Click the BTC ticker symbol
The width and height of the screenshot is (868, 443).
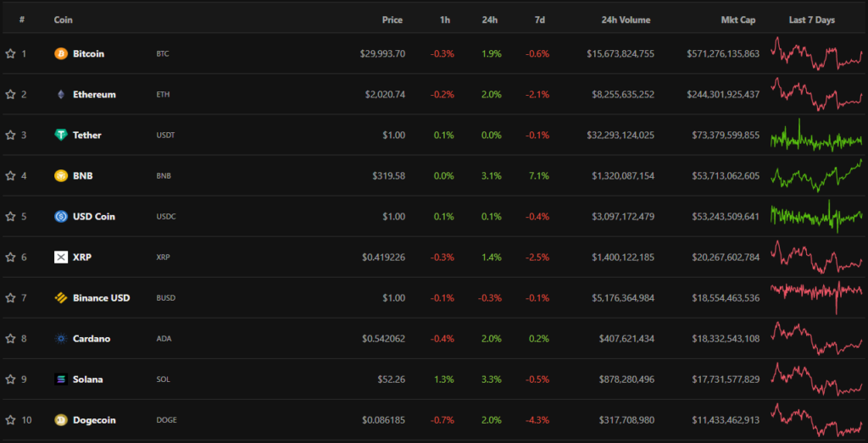click(x=163, y=54)
